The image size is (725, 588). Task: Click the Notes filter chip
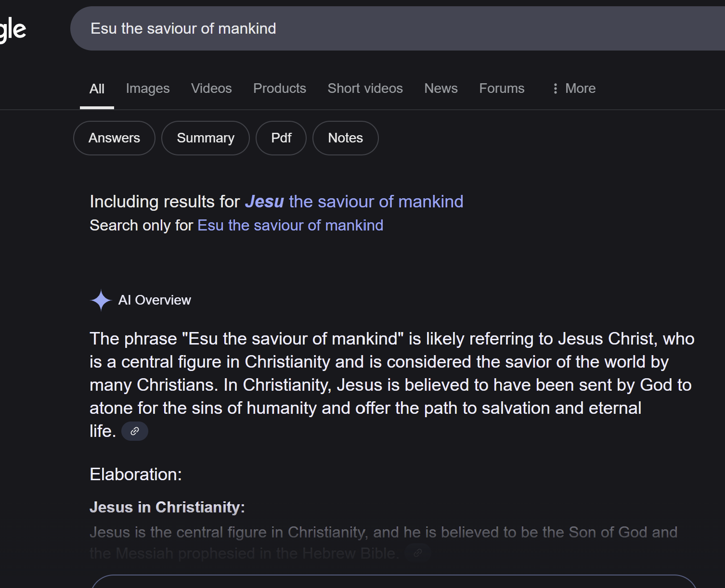point(345,138)
